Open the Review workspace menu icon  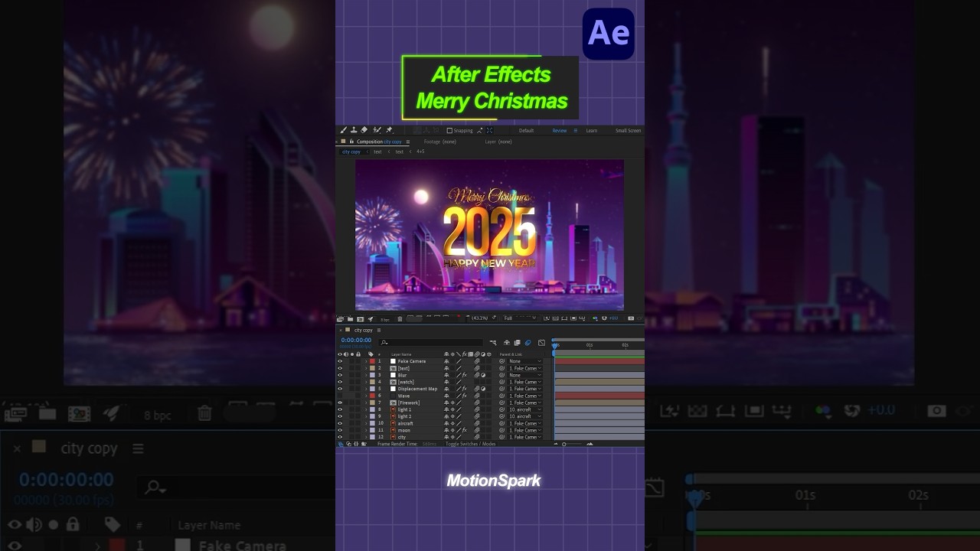576,131
